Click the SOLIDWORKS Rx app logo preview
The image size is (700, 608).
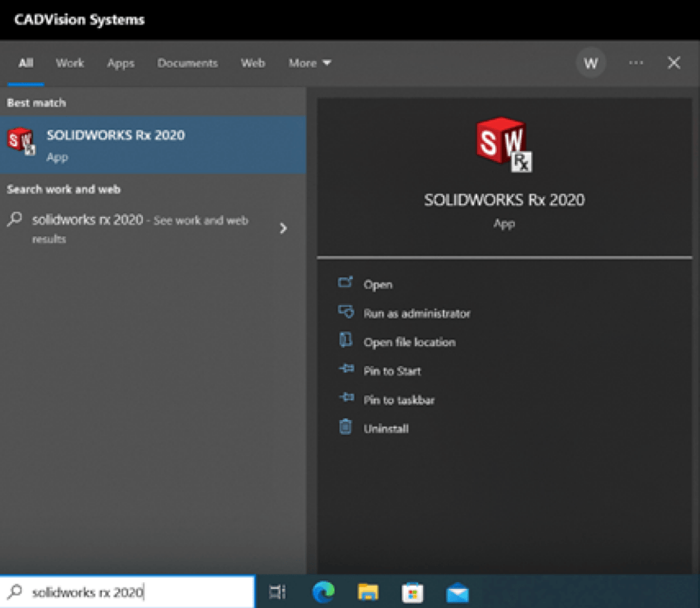504,146
